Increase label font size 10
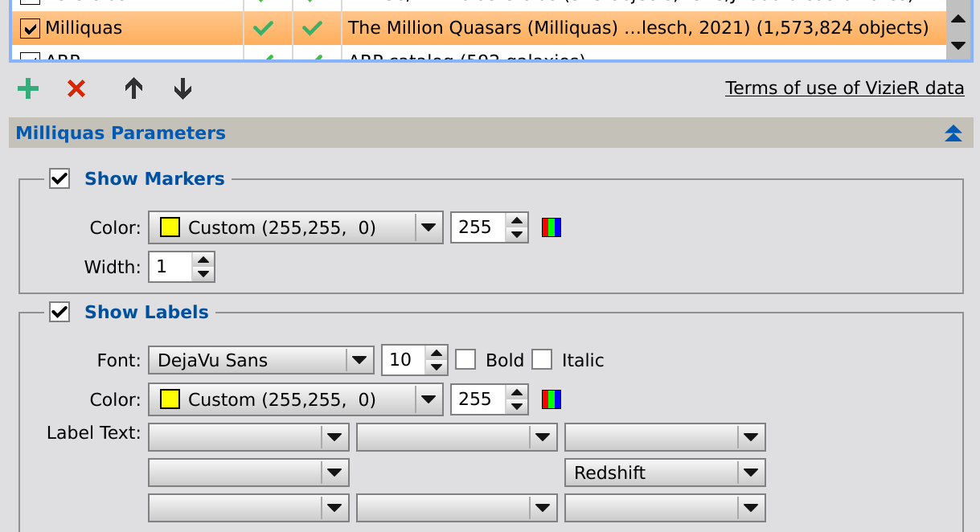The height and width of the screenshot is (532, 980). tap(437, 353)
